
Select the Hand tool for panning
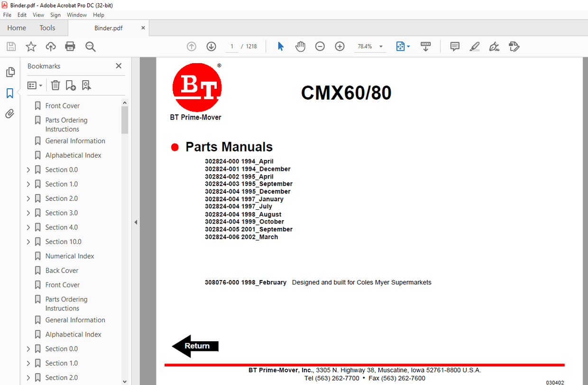coord(300,46)
